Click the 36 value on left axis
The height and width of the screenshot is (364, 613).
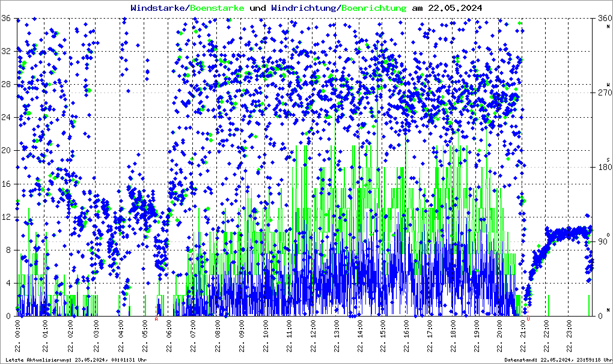pos(6,19)
